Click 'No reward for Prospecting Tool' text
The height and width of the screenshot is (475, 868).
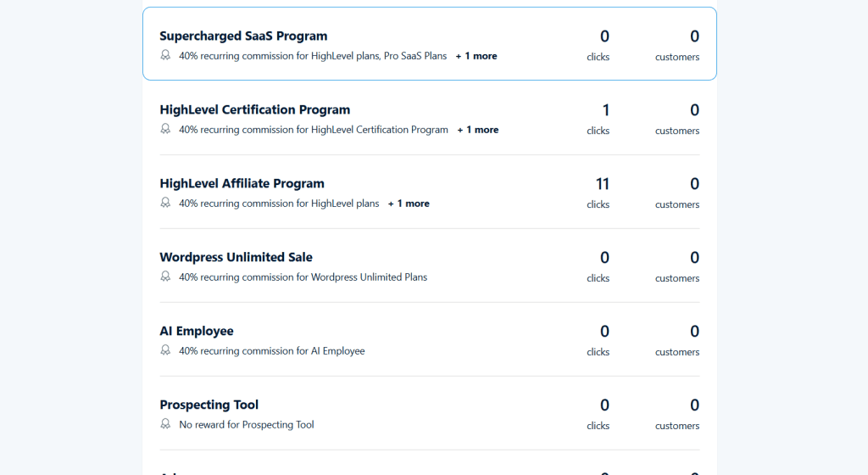point(247,425)
